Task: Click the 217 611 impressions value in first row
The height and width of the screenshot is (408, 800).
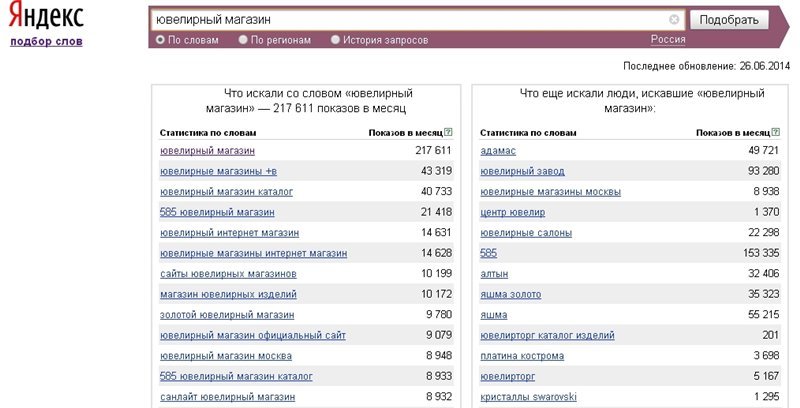Action: coord(433,150)
